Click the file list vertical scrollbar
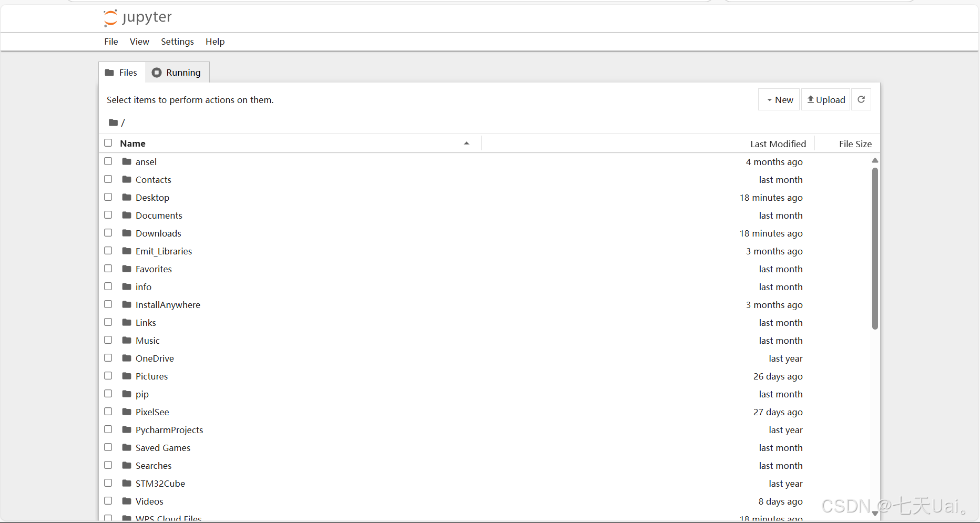 875,249
